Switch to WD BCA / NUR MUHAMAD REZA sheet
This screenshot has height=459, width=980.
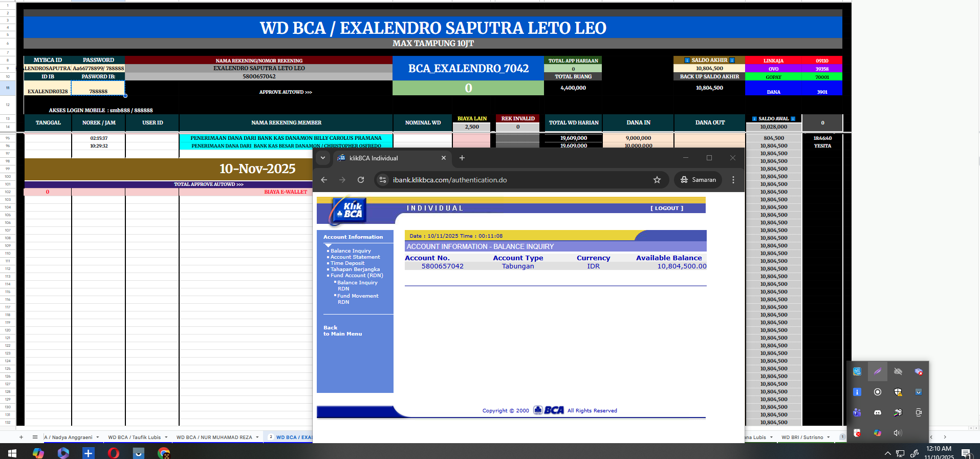pos(214,437)
